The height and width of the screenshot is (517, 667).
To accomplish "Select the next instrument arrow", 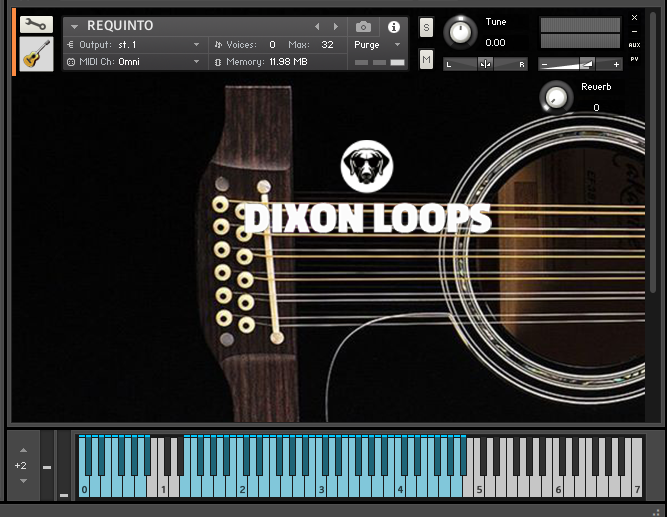I will coord(336,27).
